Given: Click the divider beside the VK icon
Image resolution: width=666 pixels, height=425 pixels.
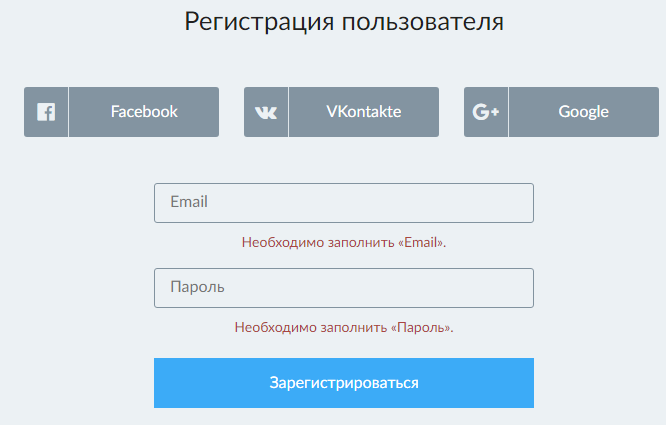Looking at the screenshot, I should coord(288,112).
